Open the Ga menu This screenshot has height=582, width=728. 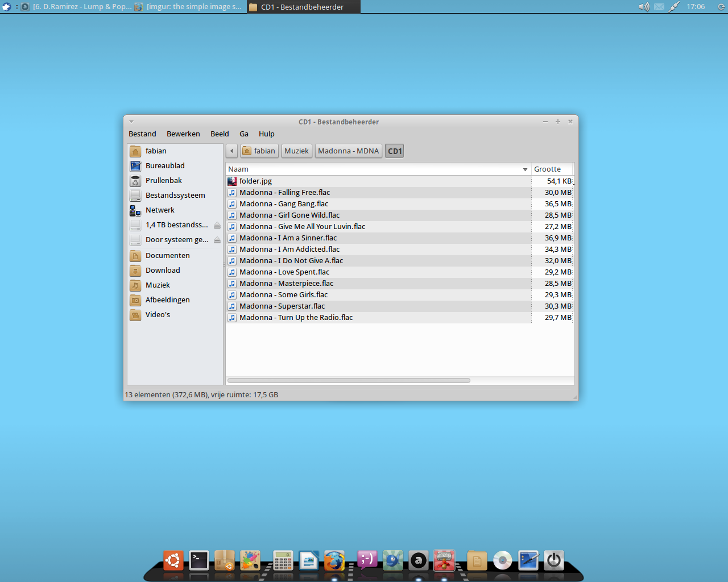[244, 134]
